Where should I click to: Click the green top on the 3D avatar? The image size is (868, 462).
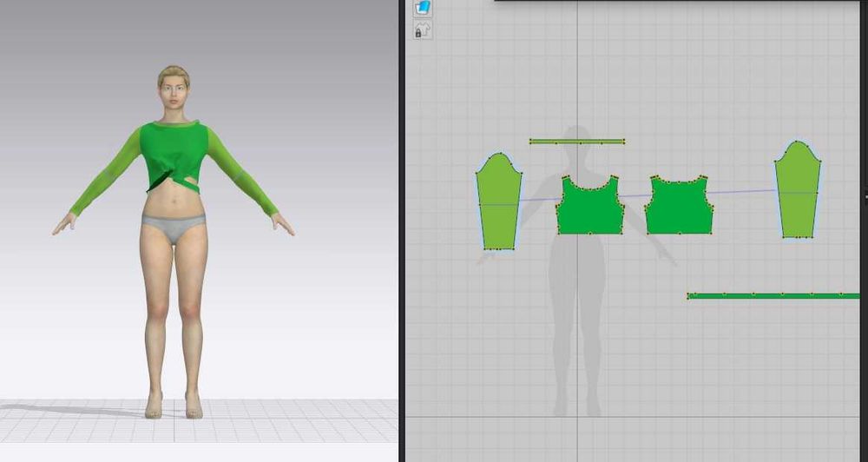click(174, 154)
